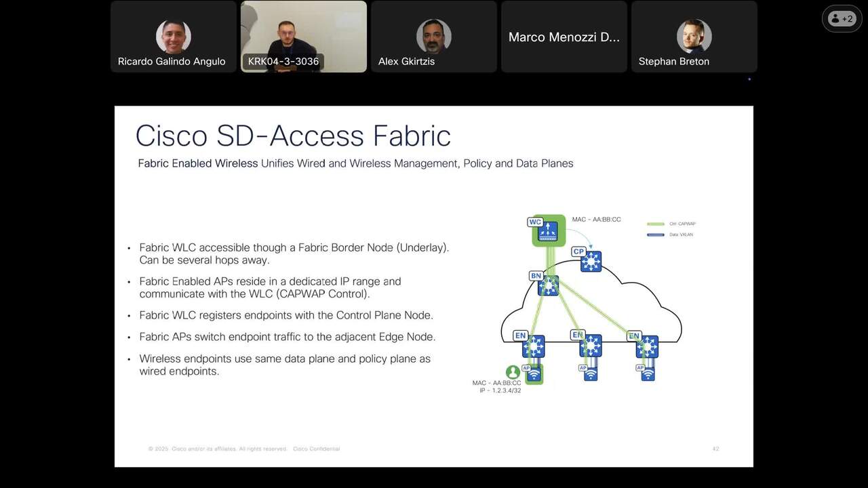868x488 pixels.
Task: Click the EN node above the green-highlighted AP
Action: pos(534,346)
